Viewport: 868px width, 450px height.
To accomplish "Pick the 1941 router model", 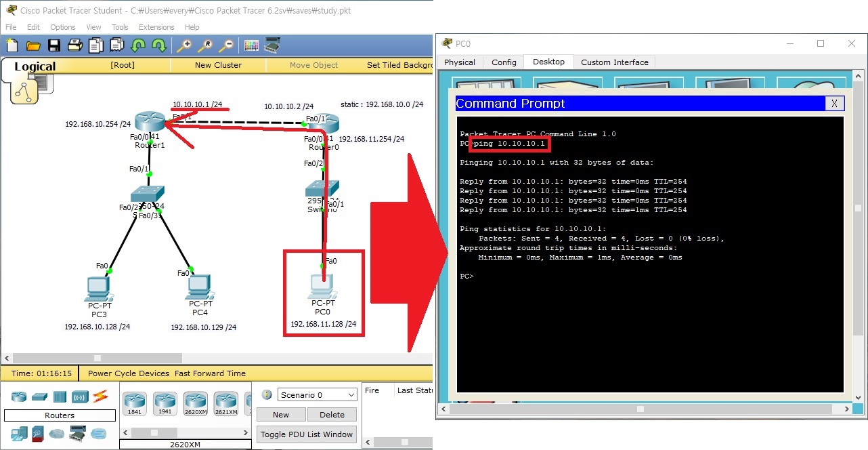I will pos(165,403).
